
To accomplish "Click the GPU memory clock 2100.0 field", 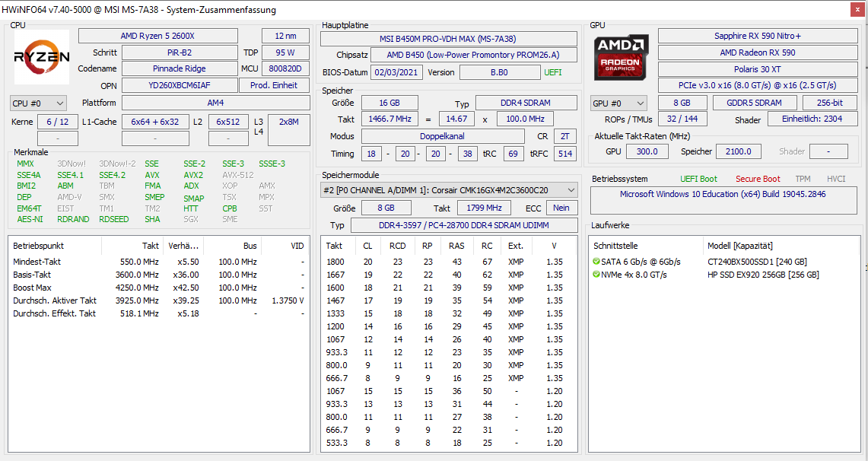I will (x=739, y=151).
